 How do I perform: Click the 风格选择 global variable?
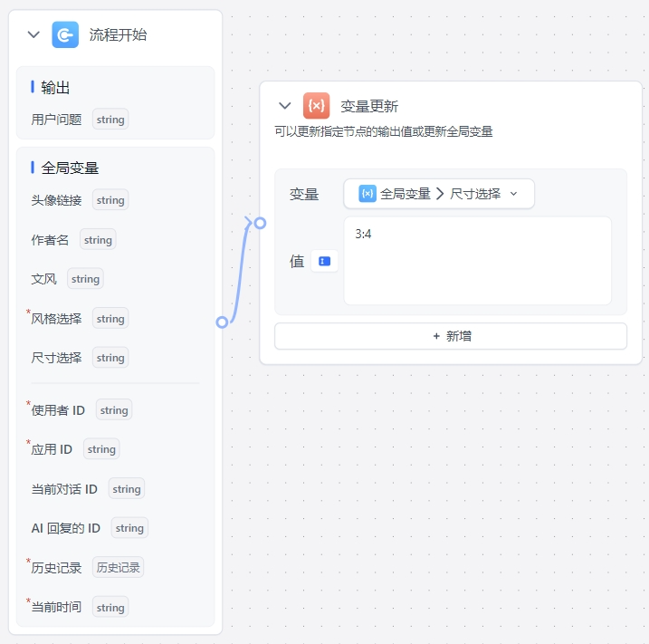pos(56,319)
